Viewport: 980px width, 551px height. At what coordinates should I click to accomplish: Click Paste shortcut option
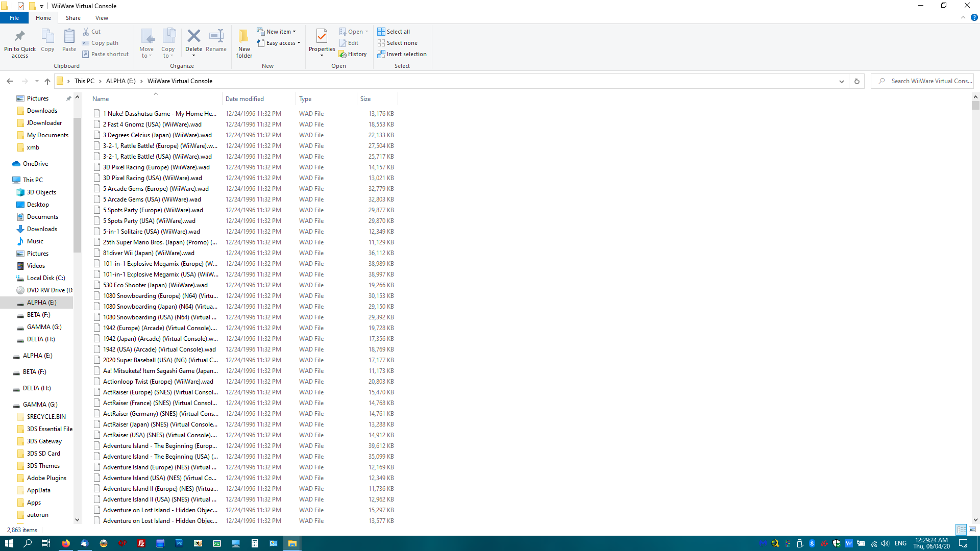tap(106, 54)
